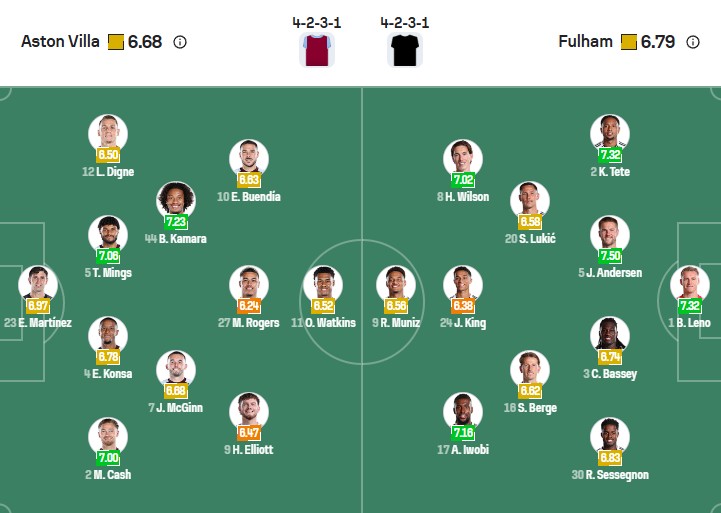Image resolution: width=721 pixels, height=513 pixels.
Task: Open B. Leno's goalkeeper avatar
Action: [x=690, y=284]
